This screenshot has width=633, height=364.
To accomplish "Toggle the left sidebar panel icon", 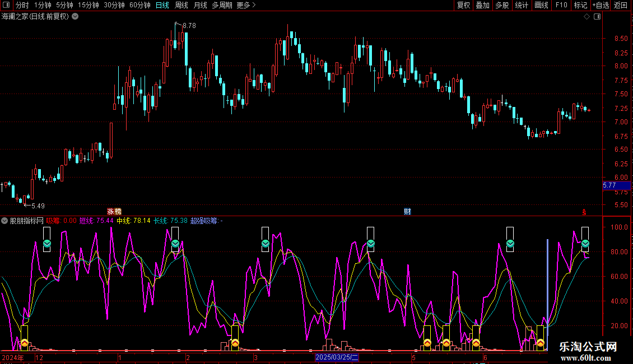I will [6, 5].
